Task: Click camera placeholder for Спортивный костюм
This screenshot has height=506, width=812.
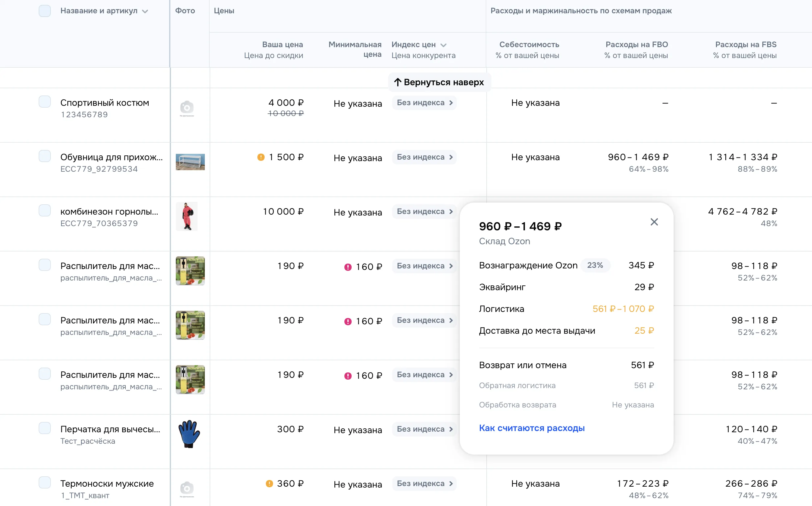Action: click(x=187, y=108)
